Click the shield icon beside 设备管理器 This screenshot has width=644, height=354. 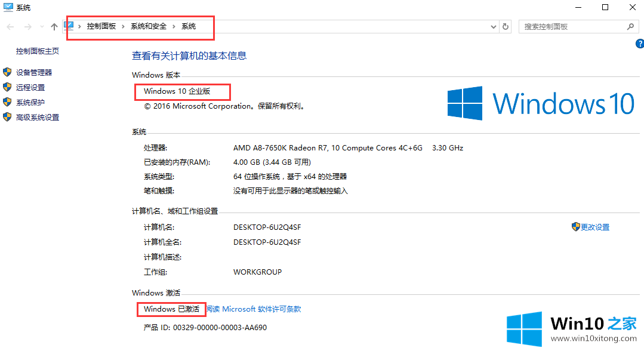(x=7, y=72)
